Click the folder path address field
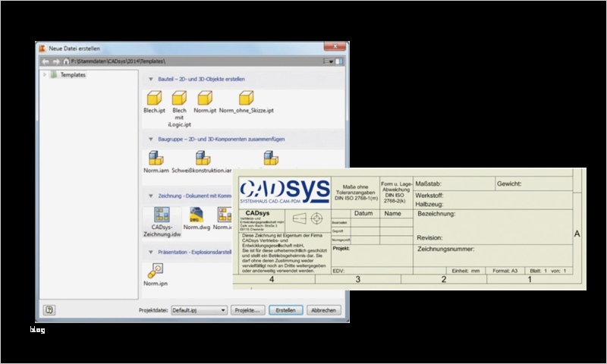Image resolution: width=607 pixels, height=364 pixels. pyautogui.click(x=196, y=61)
